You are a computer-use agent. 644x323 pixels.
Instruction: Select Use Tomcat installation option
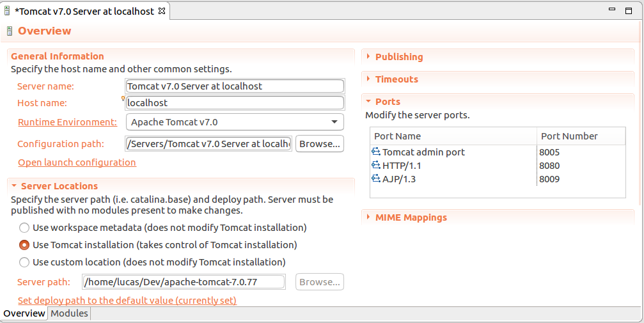(24, 245)
